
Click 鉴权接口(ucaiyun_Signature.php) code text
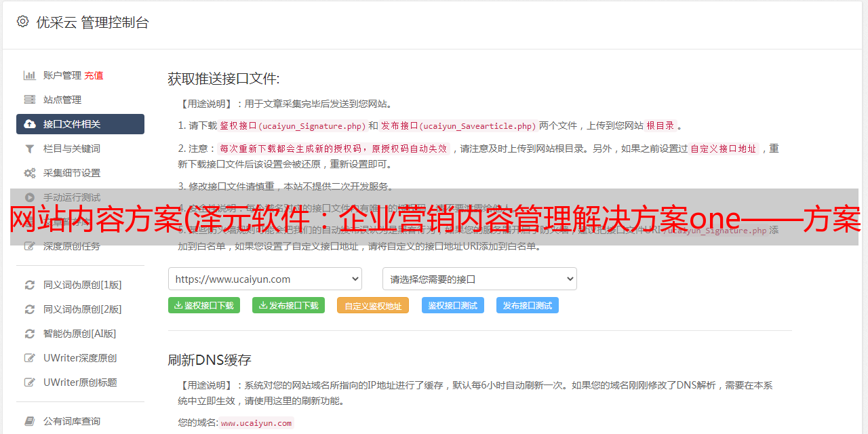[x=292, y=125]
